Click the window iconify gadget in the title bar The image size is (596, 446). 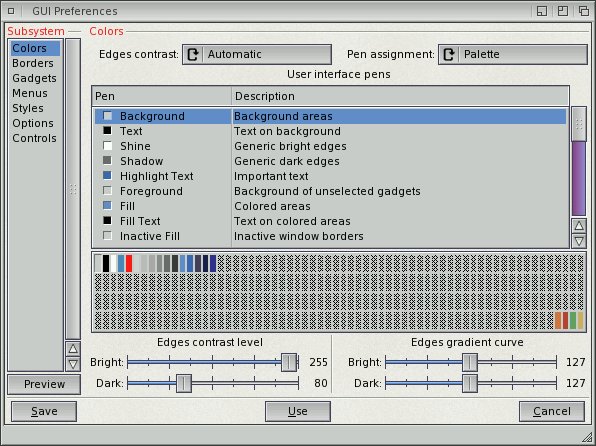(542, 11)
